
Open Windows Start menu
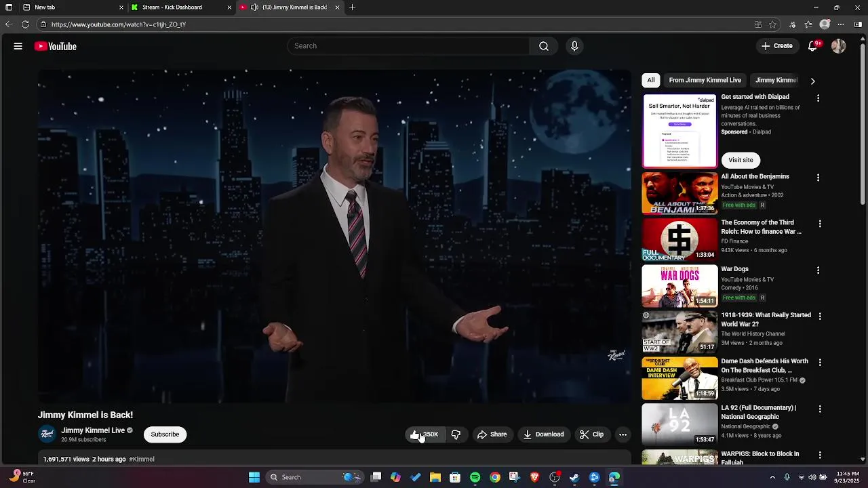pyautogui.click(x=254, y=477)
